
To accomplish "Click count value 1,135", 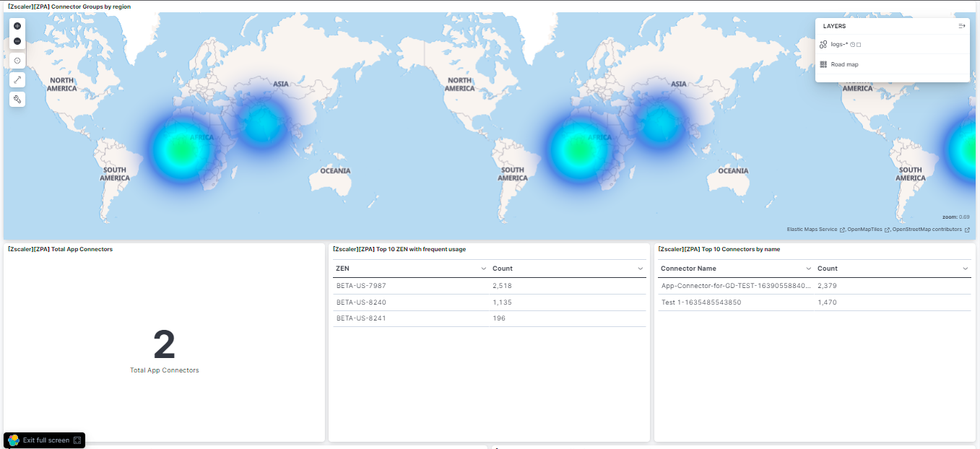I will (x=502, y=302).
